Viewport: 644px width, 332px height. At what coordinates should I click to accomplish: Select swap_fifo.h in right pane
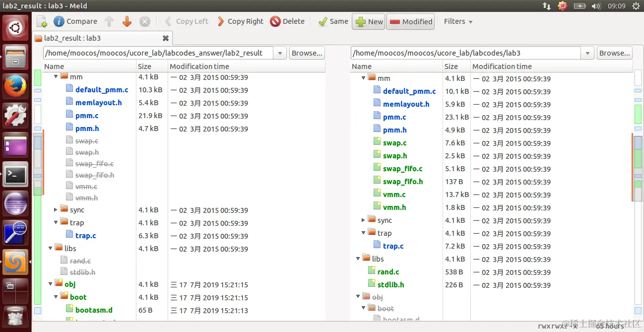403,182
